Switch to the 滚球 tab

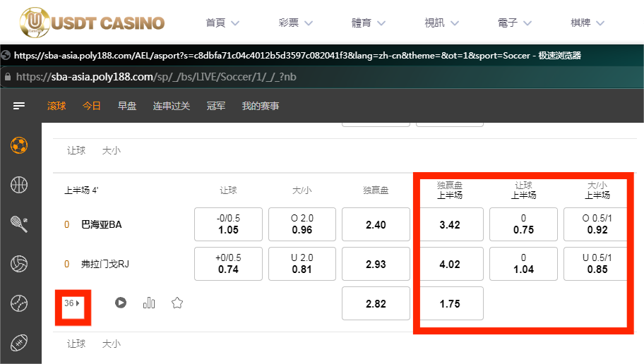coord(56,106)
